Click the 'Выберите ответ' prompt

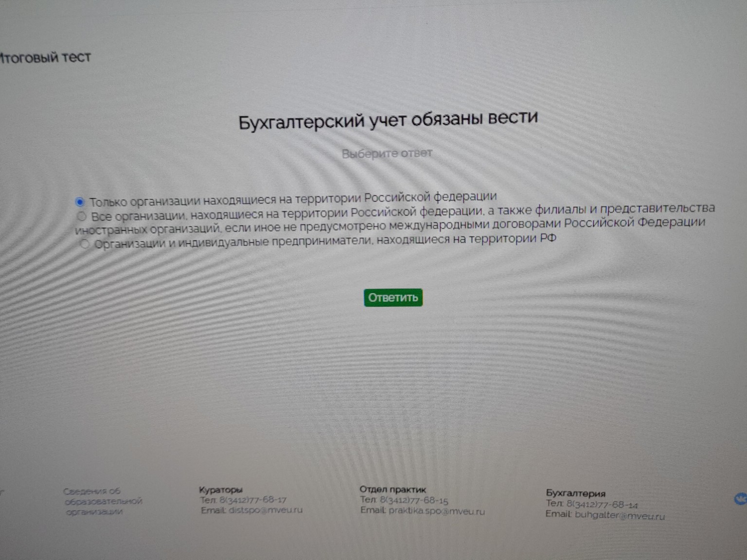coord(388,152)
